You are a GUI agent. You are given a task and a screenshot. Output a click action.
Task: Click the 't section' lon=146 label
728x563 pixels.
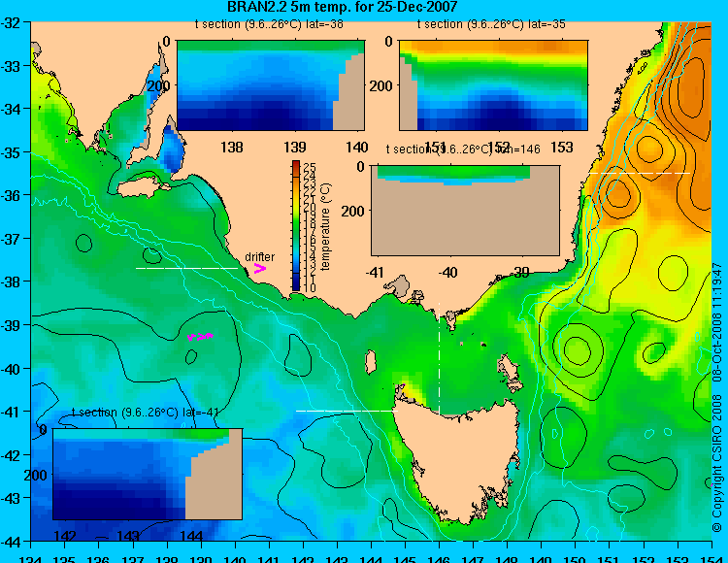point(463,149)
